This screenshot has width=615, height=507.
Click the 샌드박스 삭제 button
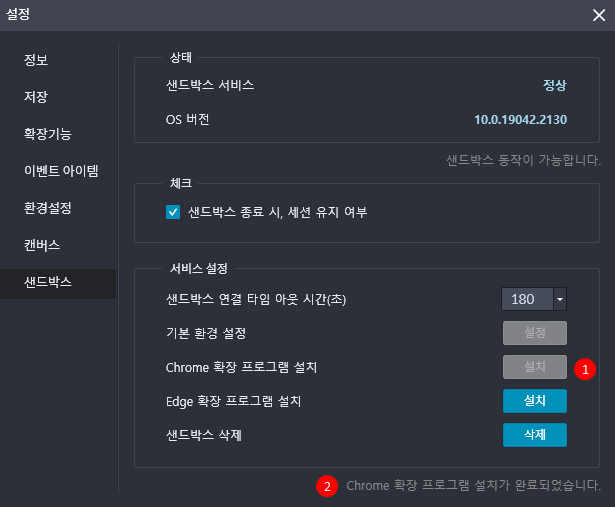click(534, 435)
